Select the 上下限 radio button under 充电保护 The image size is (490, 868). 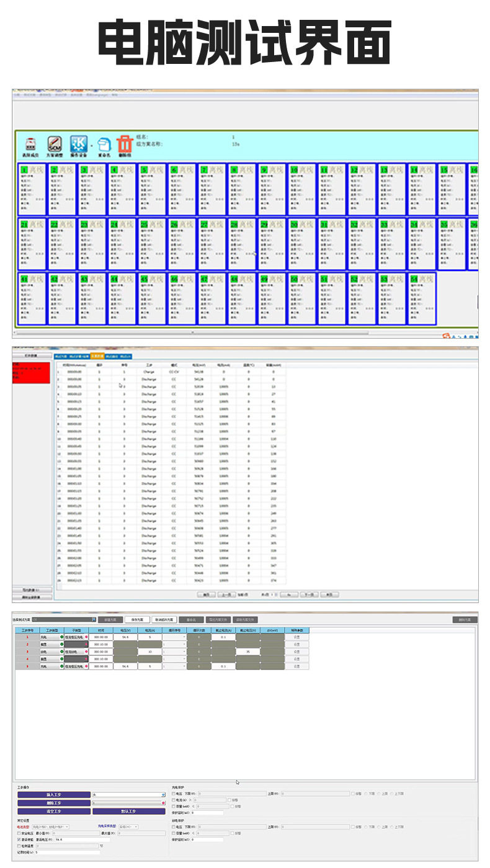coord(392,794)
